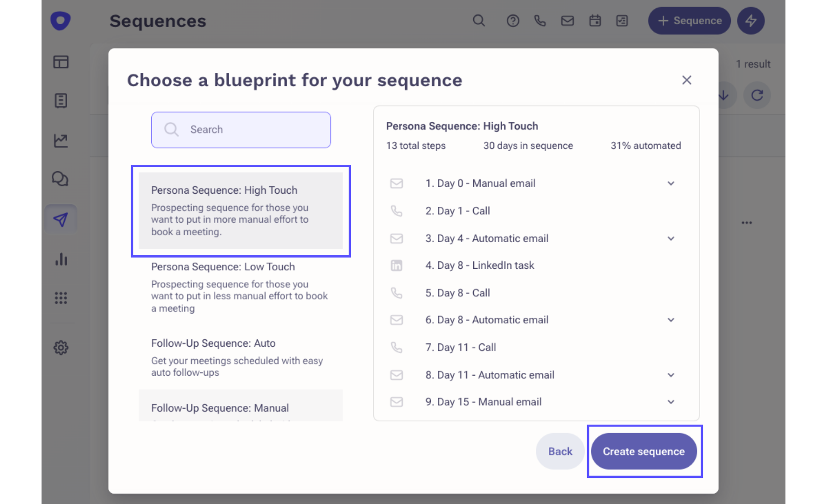Close the blueprint dialog with X
Image resolution: width=827 pixels, height=504 pixels.
click(x=687, y=80)
